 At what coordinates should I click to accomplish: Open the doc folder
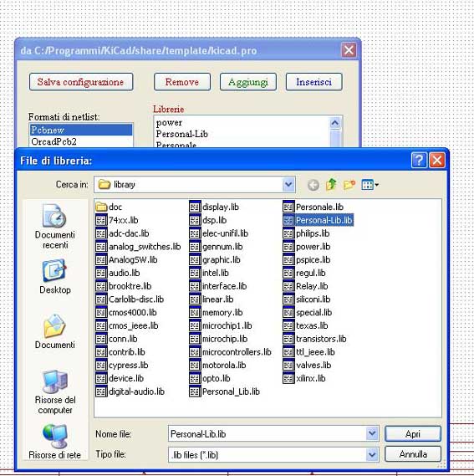tap(109, 207)
